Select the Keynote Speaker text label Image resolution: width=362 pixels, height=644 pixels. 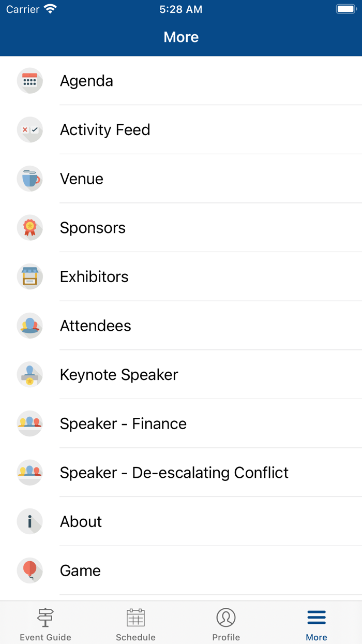(x=119, y=375)
